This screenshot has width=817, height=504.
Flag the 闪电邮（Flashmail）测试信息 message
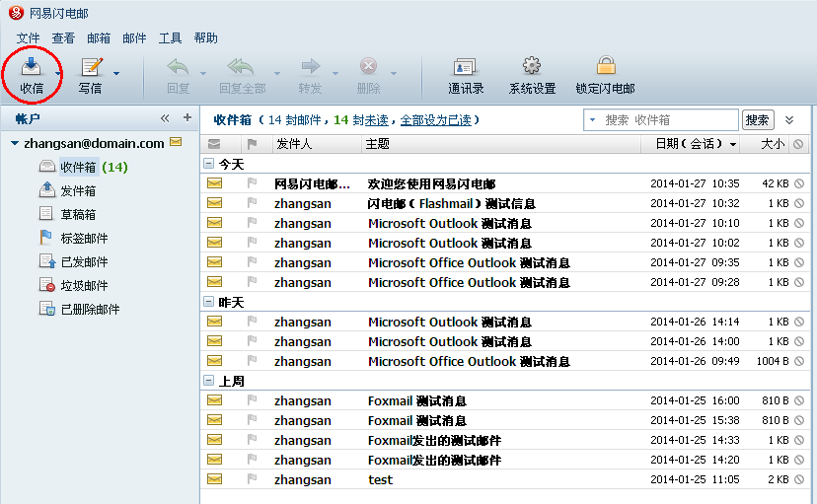pos(253,203)
